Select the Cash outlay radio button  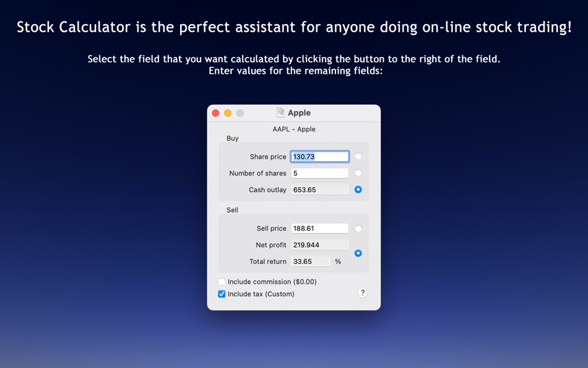point(358,190)
